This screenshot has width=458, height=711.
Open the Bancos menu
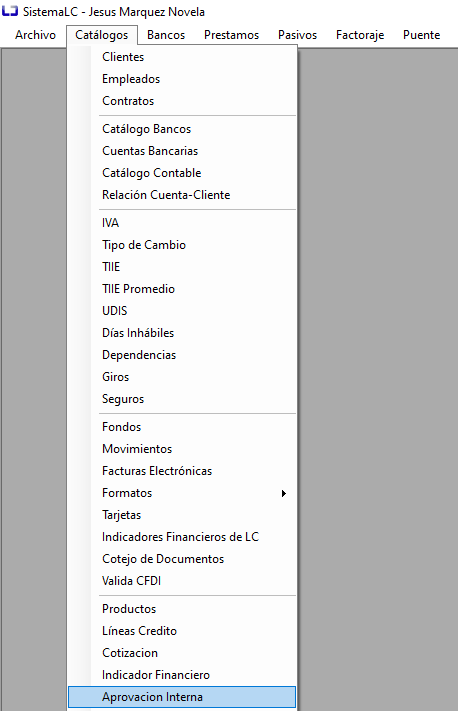click(166, 35)
